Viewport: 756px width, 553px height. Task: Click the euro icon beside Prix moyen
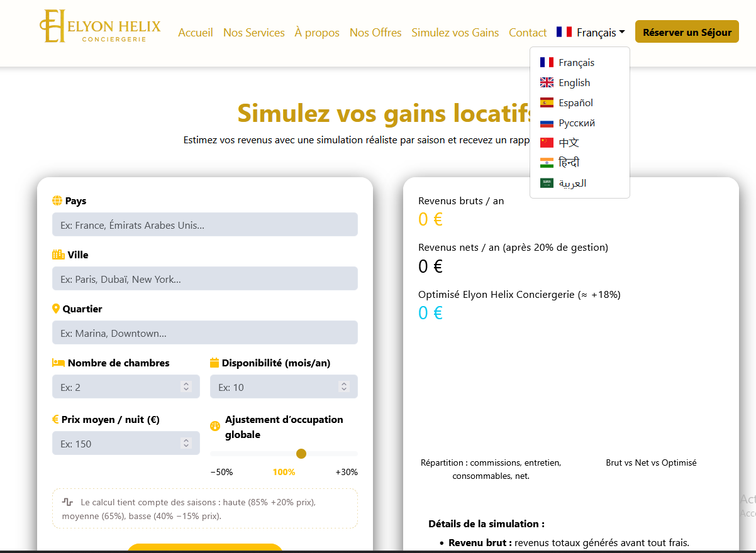[55, 420]
